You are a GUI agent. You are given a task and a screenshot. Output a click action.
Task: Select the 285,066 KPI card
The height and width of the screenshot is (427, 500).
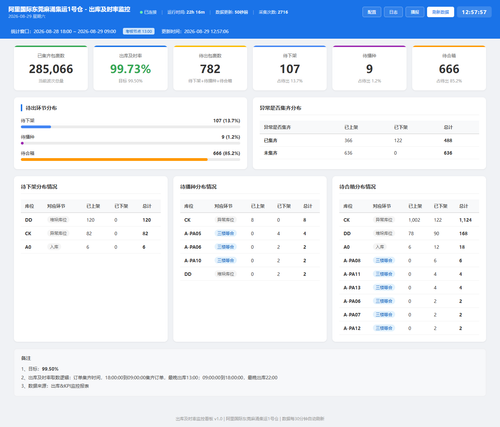(51, 68)
